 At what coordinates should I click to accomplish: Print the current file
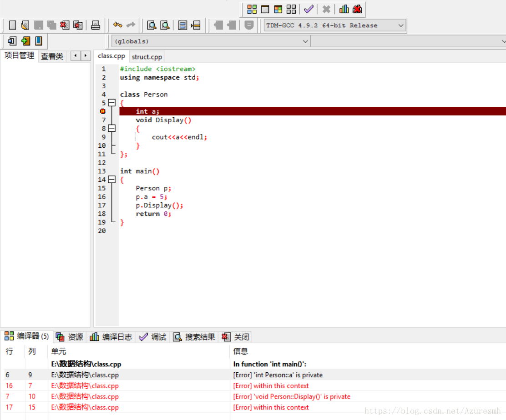tap(96, 25)
